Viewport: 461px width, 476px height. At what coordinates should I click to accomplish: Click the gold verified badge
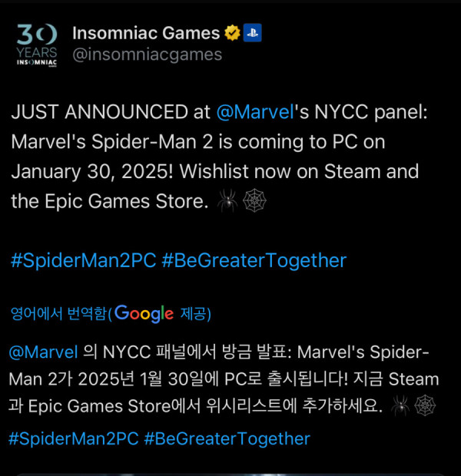[x=233, y=33]
